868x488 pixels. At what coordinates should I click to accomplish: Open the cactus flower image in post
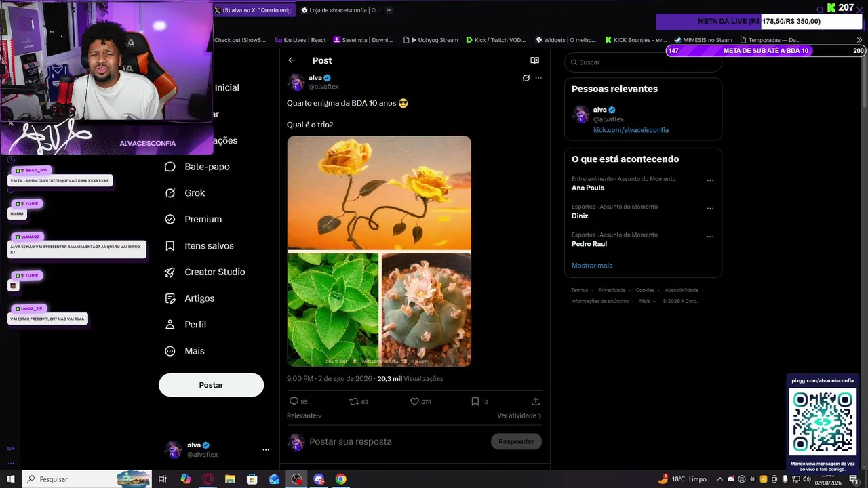pos(427,310)
